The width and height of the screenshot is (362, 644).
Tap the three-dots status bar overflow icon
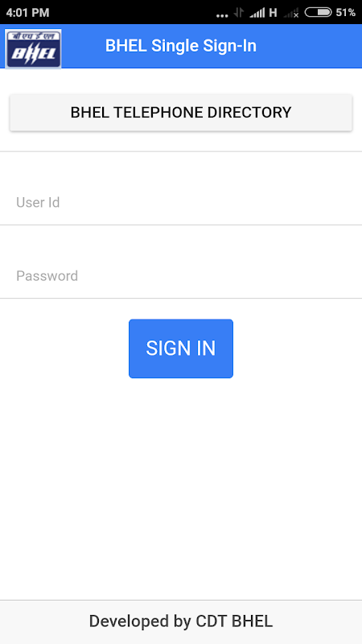click(x=222, y=15)
